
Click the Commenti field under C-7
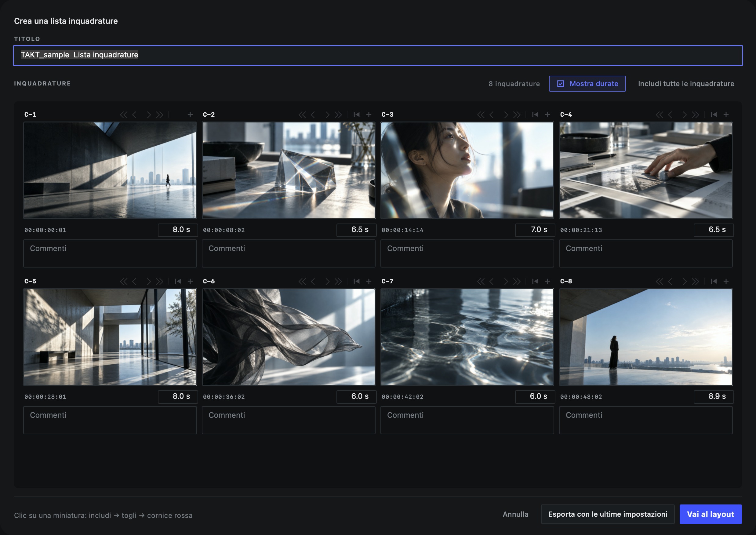pos(467,420)
